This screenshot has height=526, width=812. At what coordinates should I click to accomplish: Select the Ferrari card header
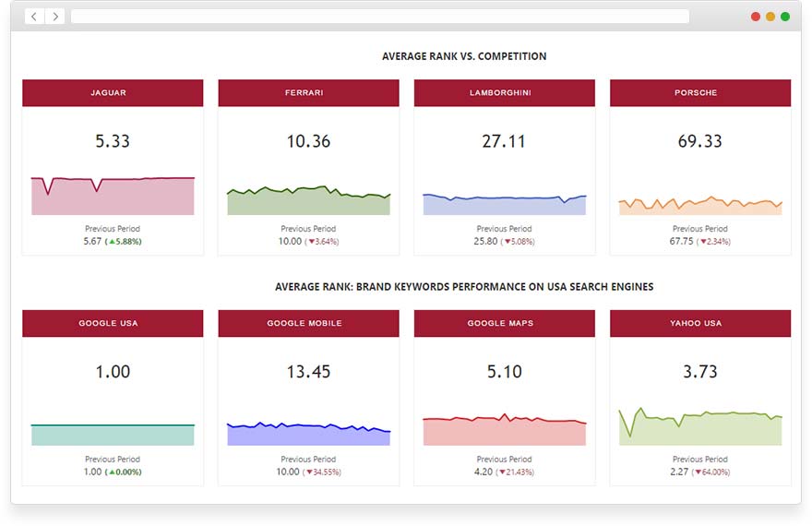tap(308, 93)
